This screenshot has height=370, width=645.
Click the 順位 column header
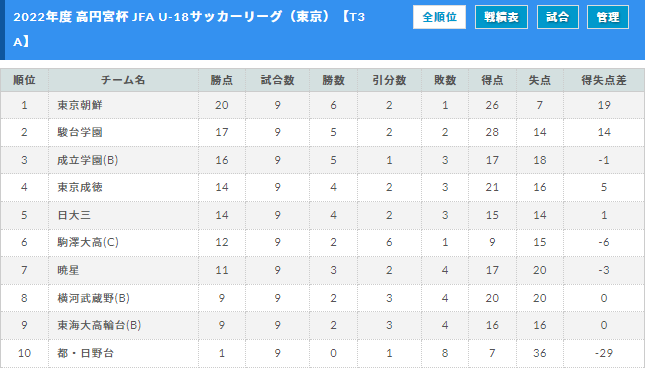click(24, 80)
